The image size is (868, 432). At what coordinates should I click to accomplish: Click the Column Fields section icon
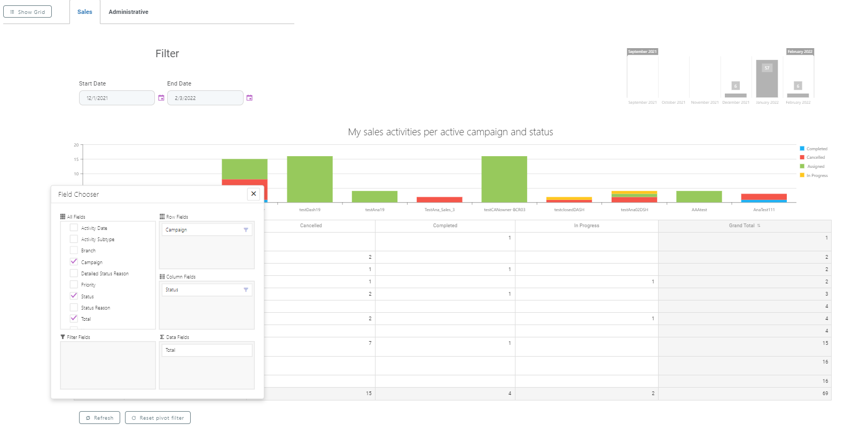162,277
